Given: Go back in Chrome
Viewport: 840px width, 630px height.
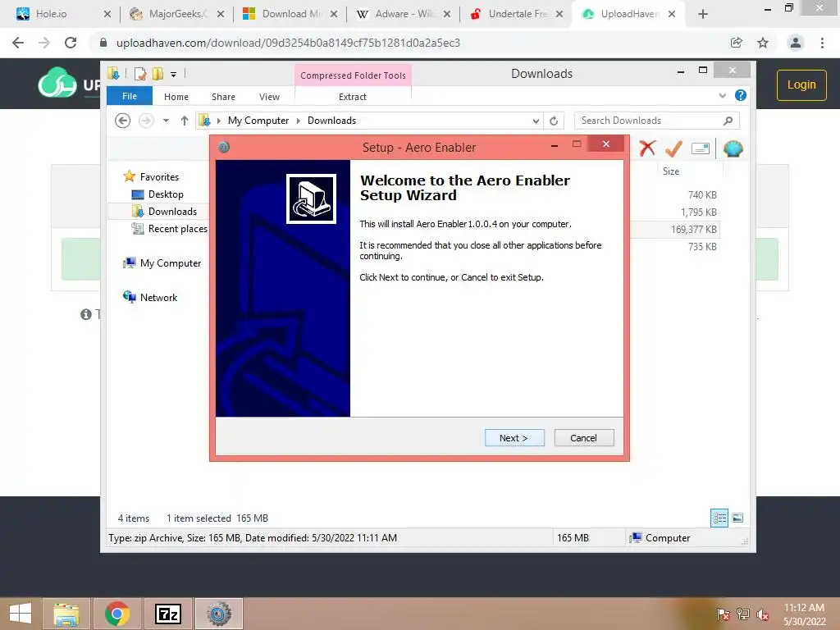Looking at the screenshot, I should tap(18, 43).
